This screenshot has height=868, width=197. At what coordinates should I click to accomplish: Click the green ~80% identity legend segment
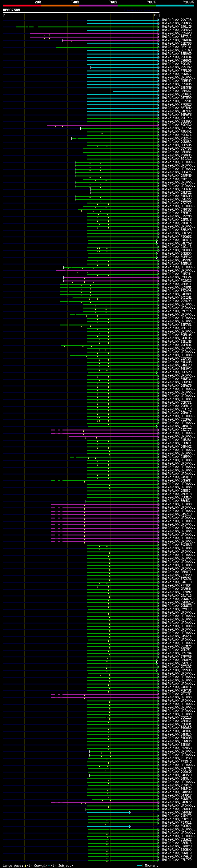point(137,6)
